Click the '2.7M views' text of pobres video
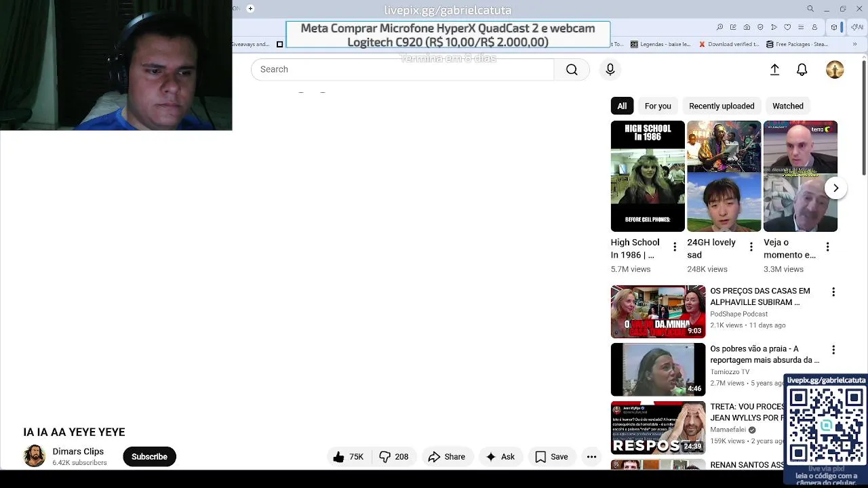The image size is (868, 488). (x=727, y=384)
